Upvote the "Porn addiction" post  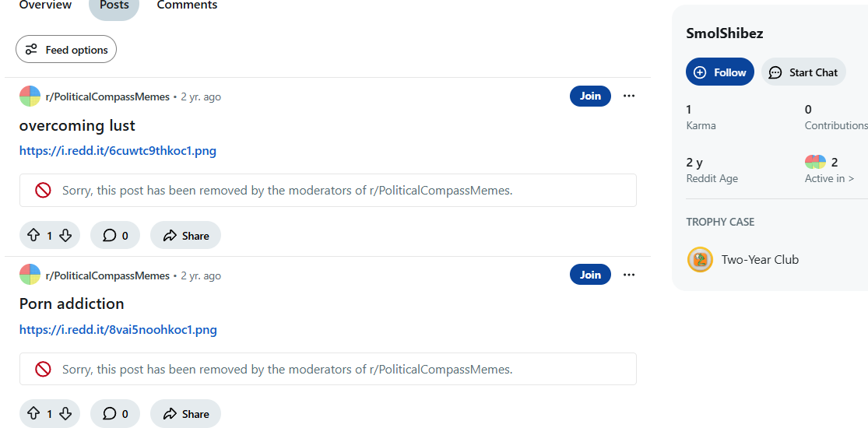pos(33,414)
